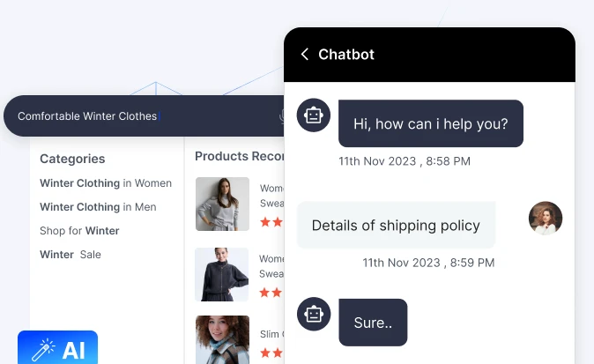Click the bot avatar beside greeting message
The height and width of the screenshot is (364, 594).
(313, 115)
